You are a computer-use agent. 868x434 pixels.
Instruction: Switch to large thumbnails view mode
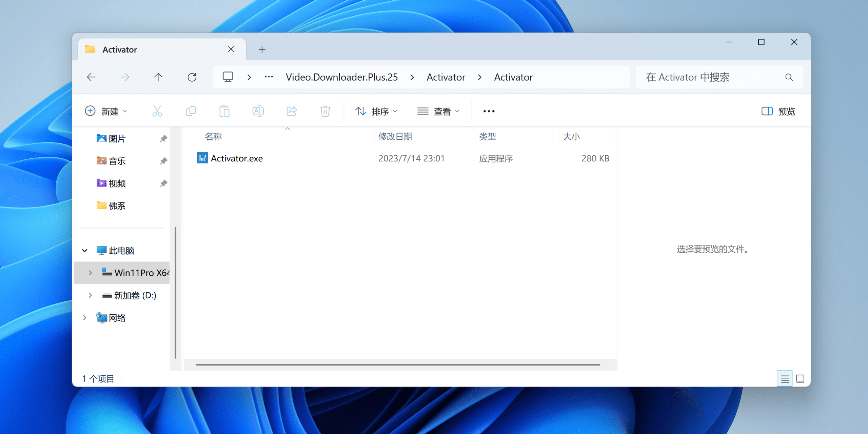pyautogui.click(x=800, y=378)
